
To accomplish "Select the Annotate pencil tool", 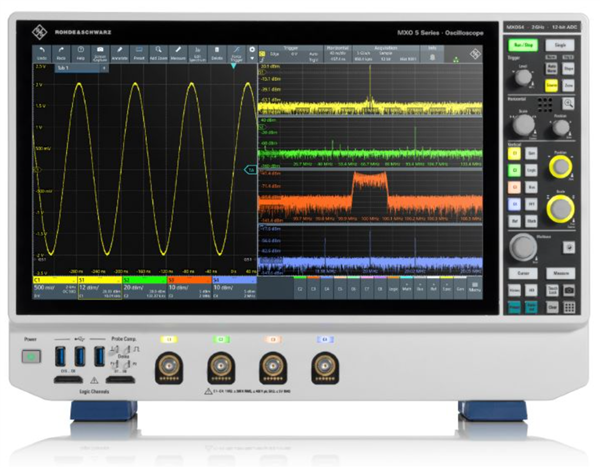I will 120,52.
